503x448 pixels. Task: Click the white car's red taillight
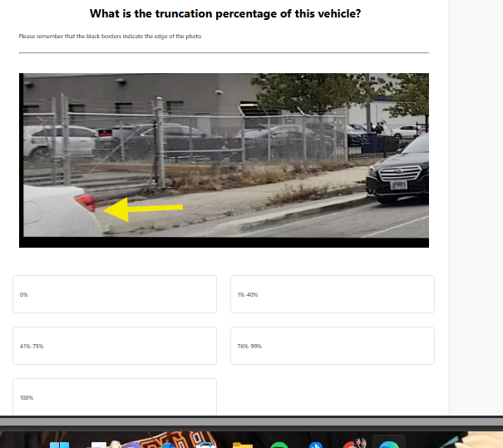(x=86, y=203)
